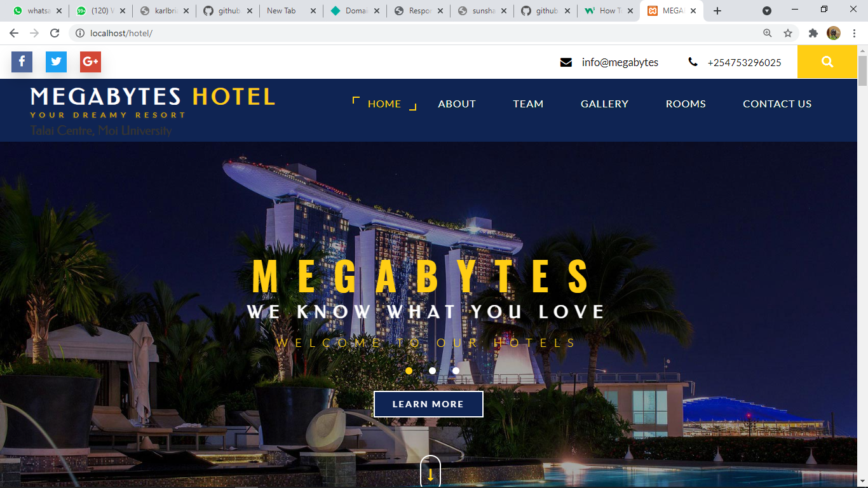
Task: Open the Google Plus social icon
Action: (x=90, y=62)
